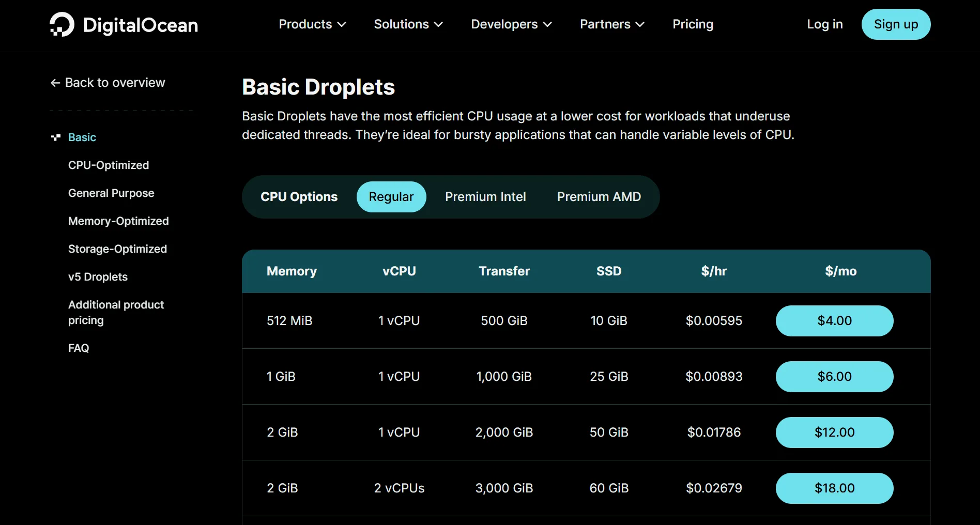
Task: Open the v5 Droplets section
Action: click(x=98, y=277)
